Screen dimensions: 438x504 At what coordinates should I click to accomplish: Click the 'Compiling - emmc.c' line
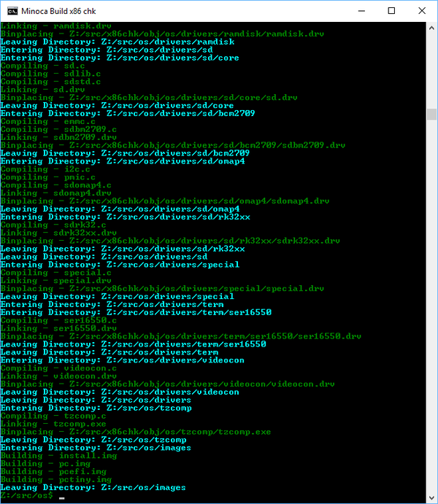pyautogui.click(x=42, y=121)
